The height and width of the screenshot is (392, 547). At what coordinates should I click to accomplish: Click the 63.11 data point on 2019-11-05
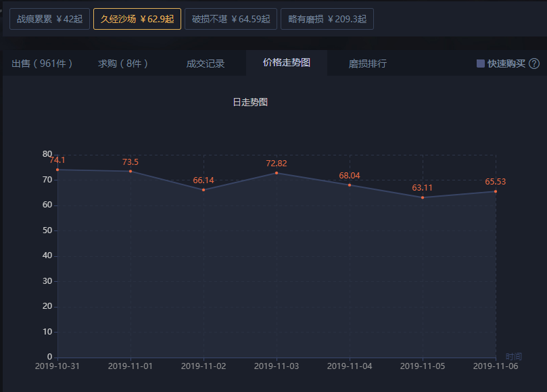tap(423, 198)
